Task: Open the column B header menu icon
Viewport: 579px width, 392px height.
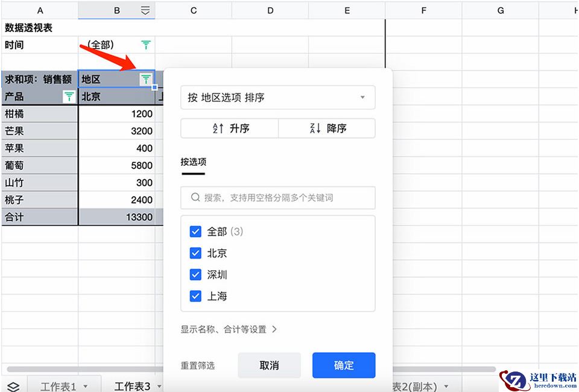Action: (145, 10)
